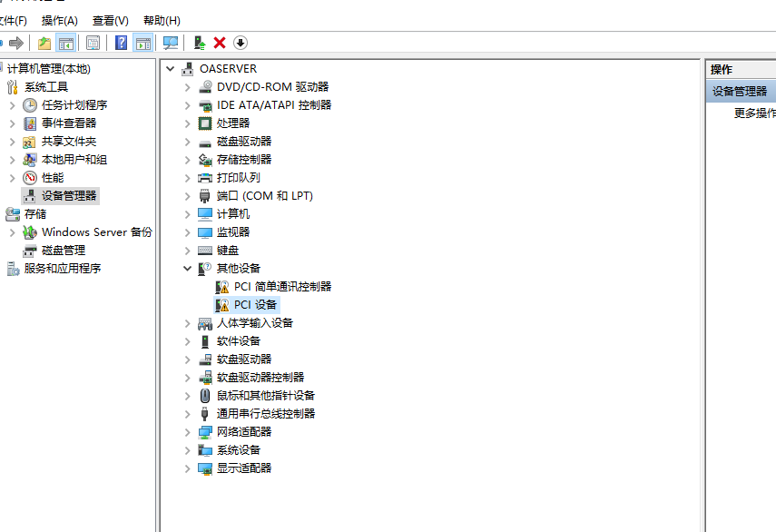Select the 计算机 device category

coord(233,214)
